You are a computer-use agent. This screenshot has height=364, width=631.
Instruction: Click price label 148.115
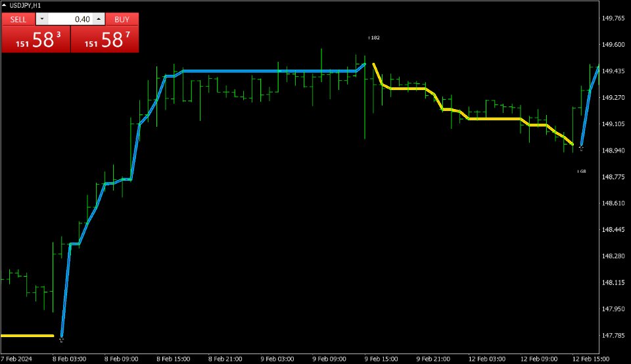click(x=613, y=283)
